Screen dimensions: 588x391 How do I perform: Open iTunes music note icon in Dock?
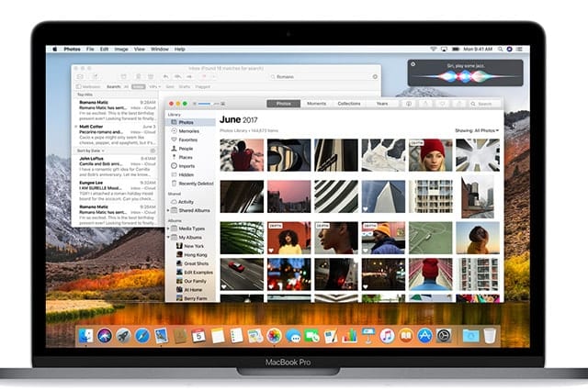point(387,336)
